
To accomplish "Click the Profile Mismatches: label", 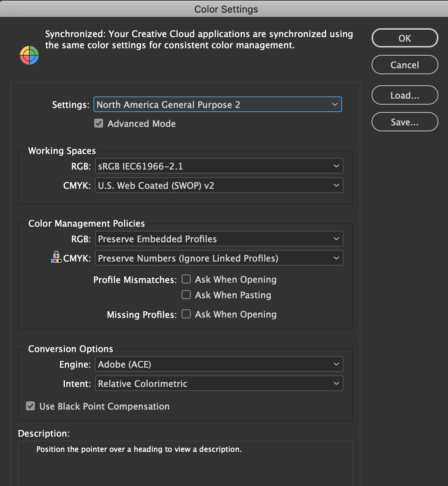I will (135, 280).
